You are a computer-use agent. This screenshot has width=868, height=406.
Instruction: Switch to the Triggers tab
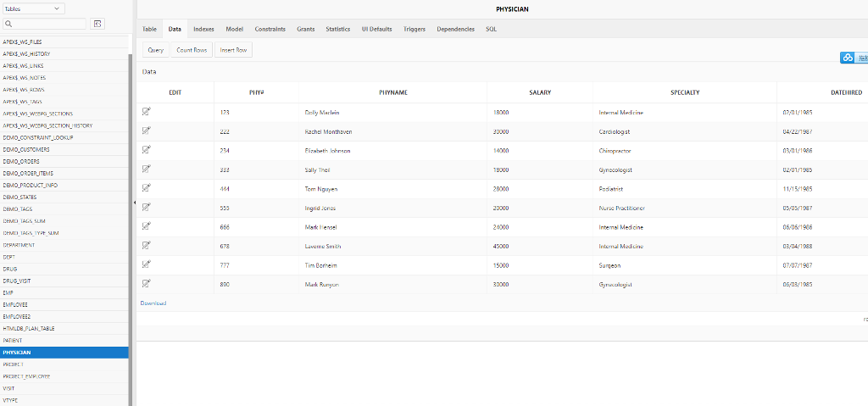point(415,29)
